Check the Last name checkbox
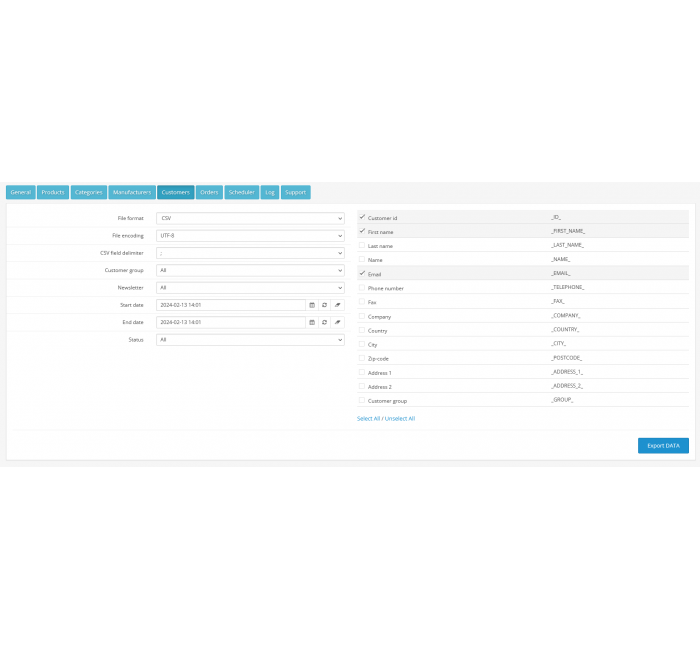The image size is (700, 650). [362, 245]
